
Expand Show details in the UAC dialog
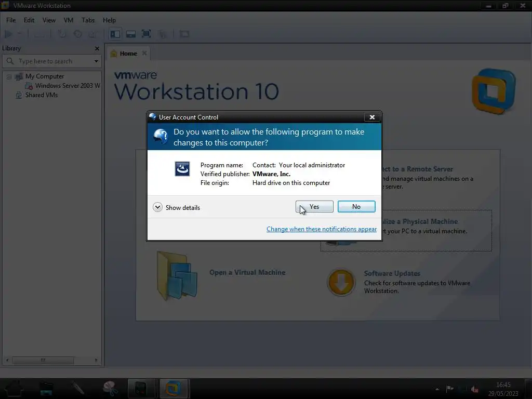177,207
